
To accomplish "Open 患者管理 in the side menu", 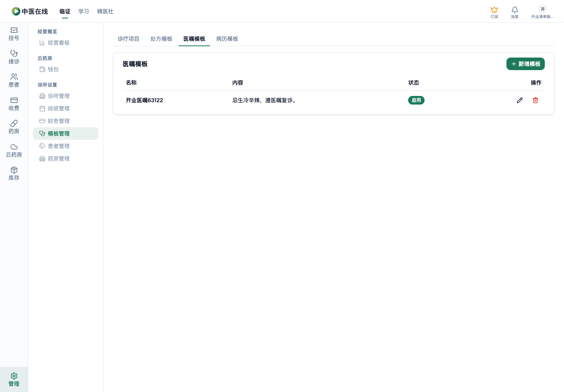I will click(65, 146).
